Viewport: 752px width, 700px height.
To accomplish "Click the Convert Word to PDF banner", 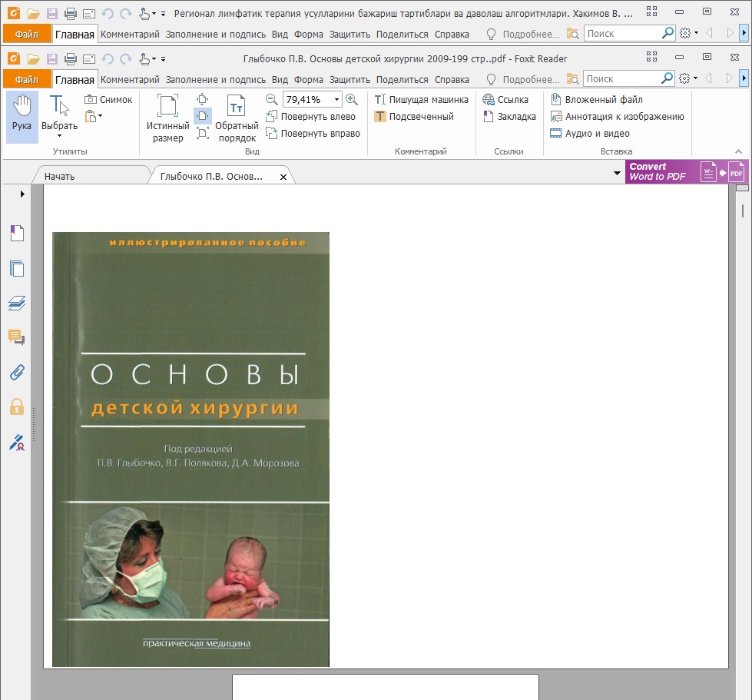I will coord(686,172).
